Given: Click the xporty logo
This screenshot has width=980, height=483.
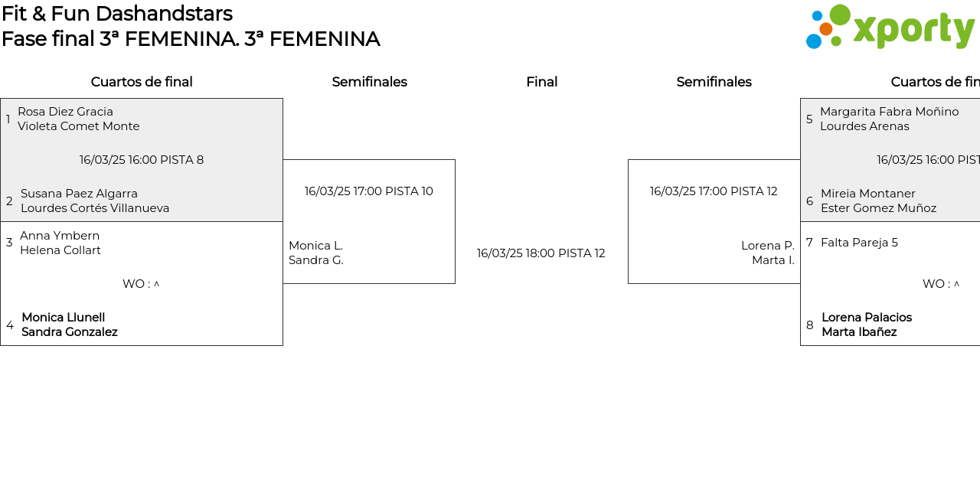Looking at the screenshot, I should click(x=890, y=28).
